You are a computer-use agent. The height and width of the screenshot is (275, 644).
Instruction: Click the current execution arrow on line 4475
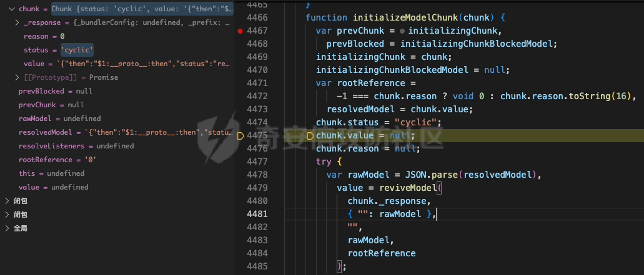[x=241, y=136]
